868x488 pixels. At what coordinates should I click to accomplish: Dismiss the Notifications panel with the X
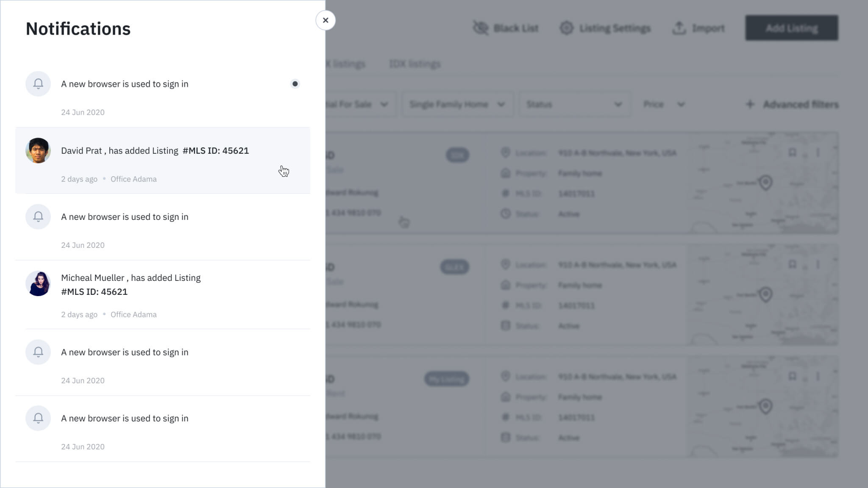325,20
